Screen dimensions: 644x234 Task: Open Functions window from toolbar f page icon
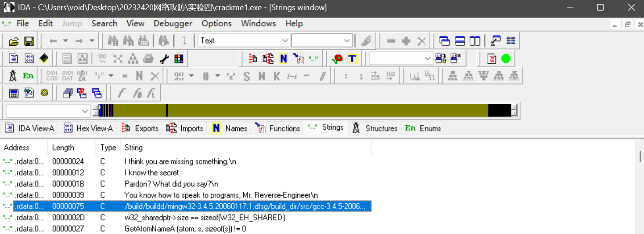pos(298,58)
